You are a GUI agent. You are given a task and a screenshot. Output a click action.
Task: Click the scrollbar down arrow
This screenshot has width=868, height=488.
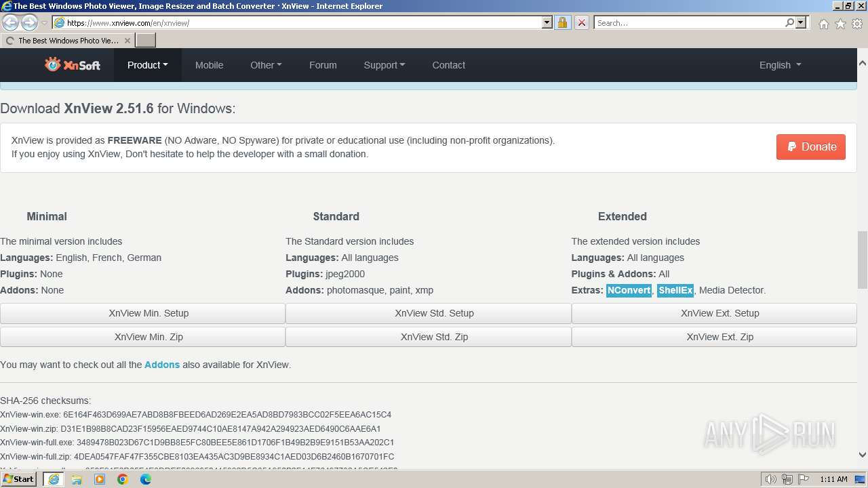[863, 455]
